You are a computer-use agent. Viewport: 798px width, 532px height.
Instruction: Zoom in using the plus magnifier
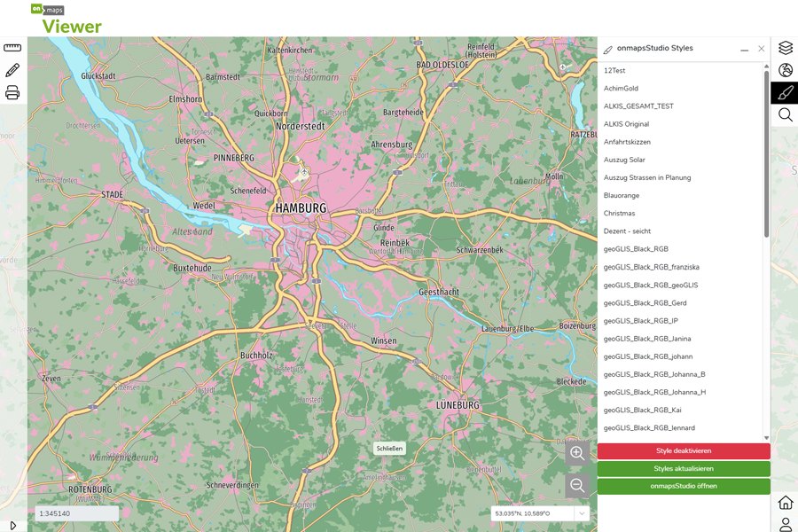(x=577, y=452)
